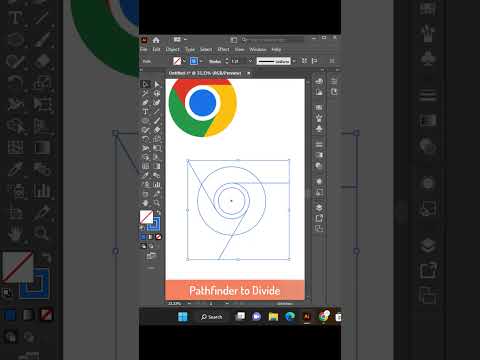Pick the Line Segment tool
Viewport: 480px width, 360px height.
pyautogui.click(x=157, y=111)
